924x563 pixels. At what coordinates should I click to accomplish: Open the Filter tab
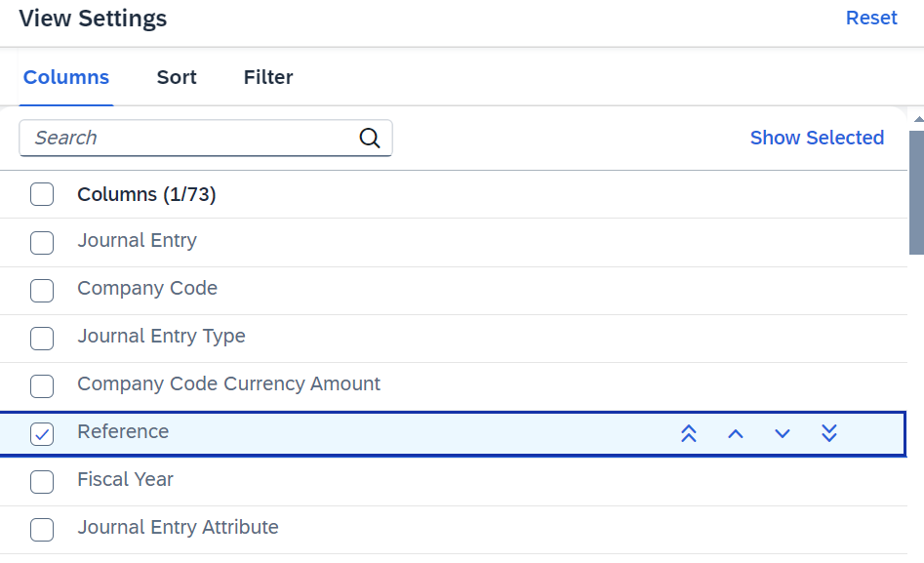[268, 77]
